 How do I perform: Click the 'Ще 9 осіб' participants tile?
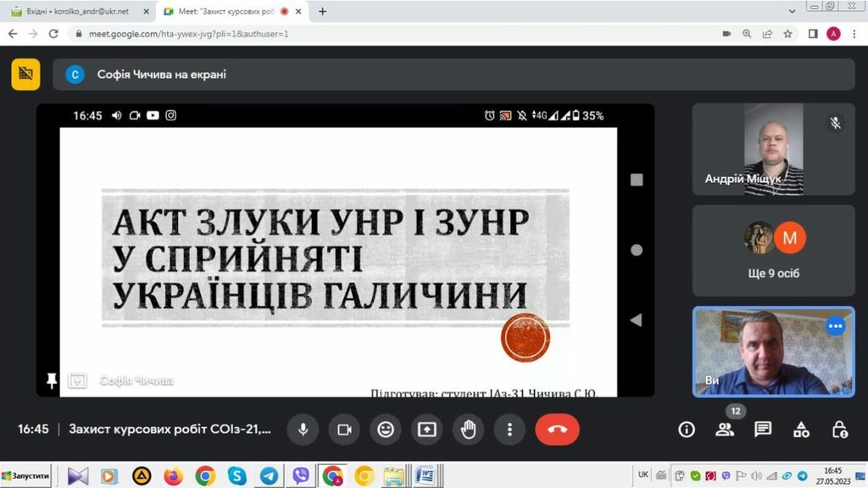773,251
